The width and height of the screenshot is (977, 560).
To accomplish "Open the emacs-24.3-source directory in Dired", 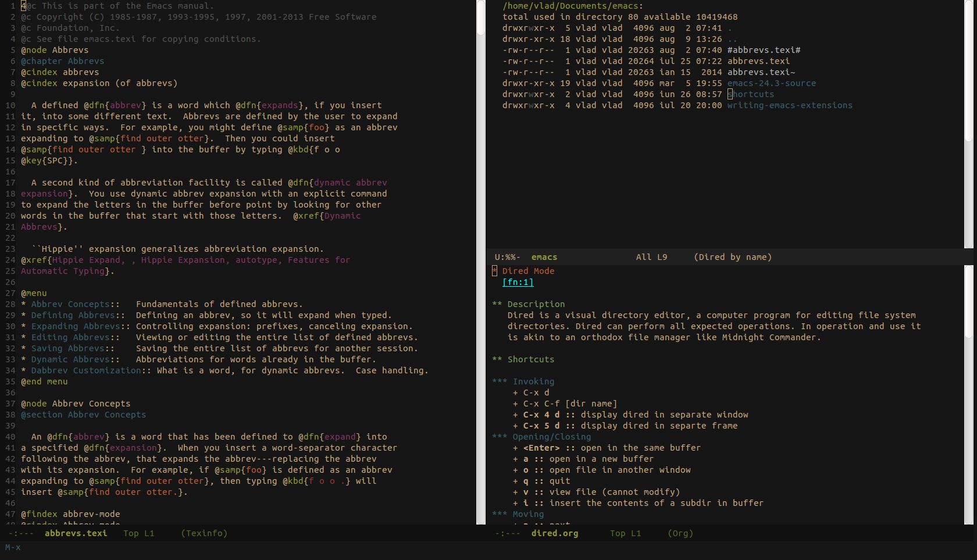I will point(771,83).
